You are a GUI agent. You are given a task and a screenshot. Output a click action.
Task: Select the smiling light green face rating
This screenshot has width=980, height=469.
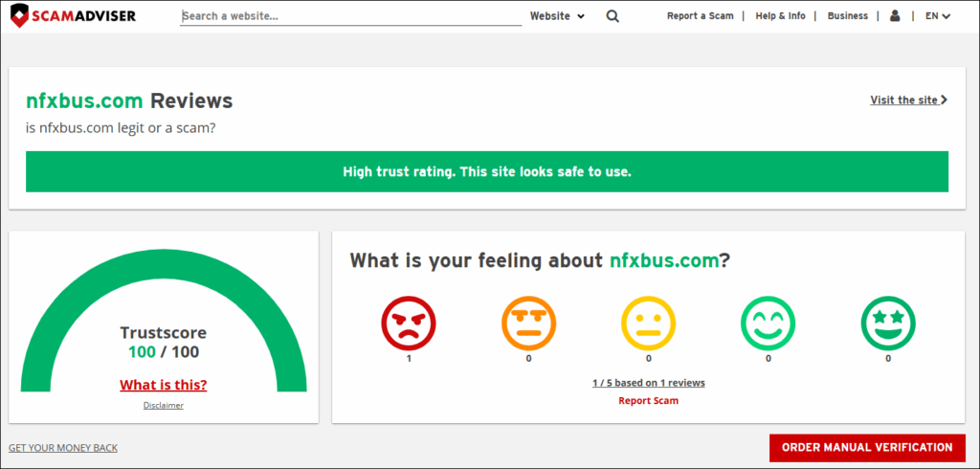click(x=768, y=323)
